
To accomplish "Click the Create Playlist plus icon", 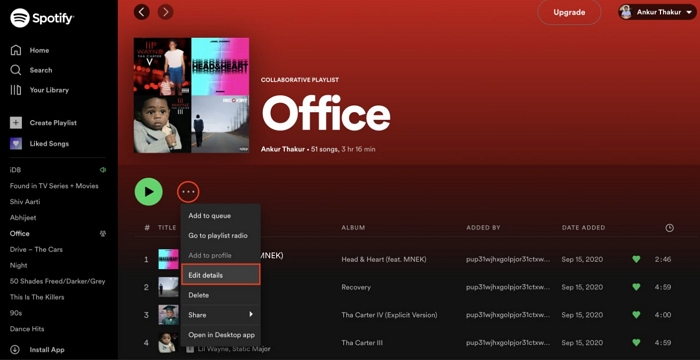I will coord(16,123).
